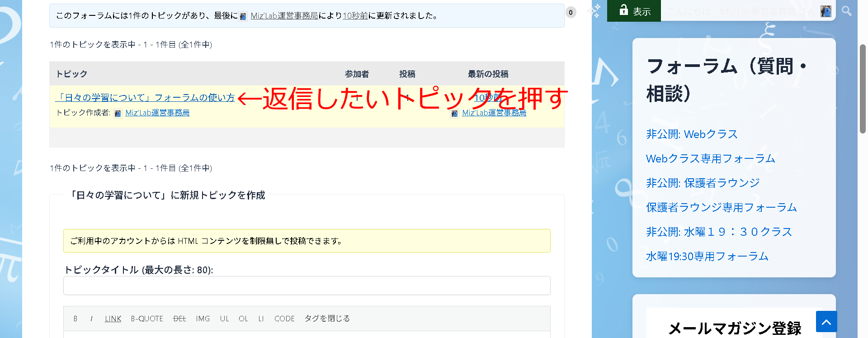868x338 pixels.
Task: Click the 10秒前 link in forum notice
Action: coord(355,16)
